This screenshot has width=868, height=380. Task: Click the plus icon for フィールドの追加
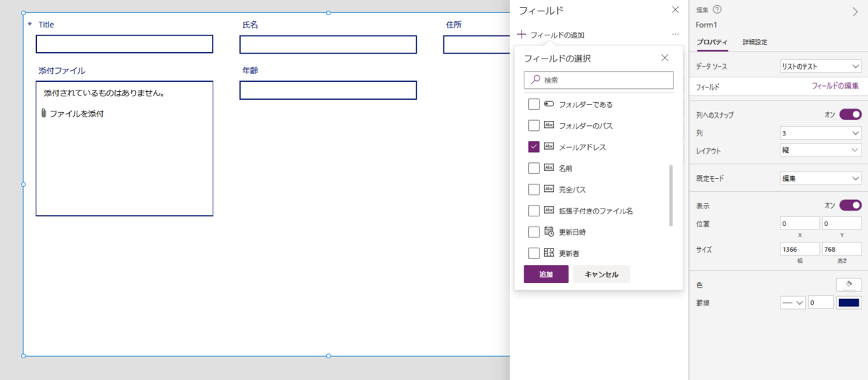pos(522,34)
